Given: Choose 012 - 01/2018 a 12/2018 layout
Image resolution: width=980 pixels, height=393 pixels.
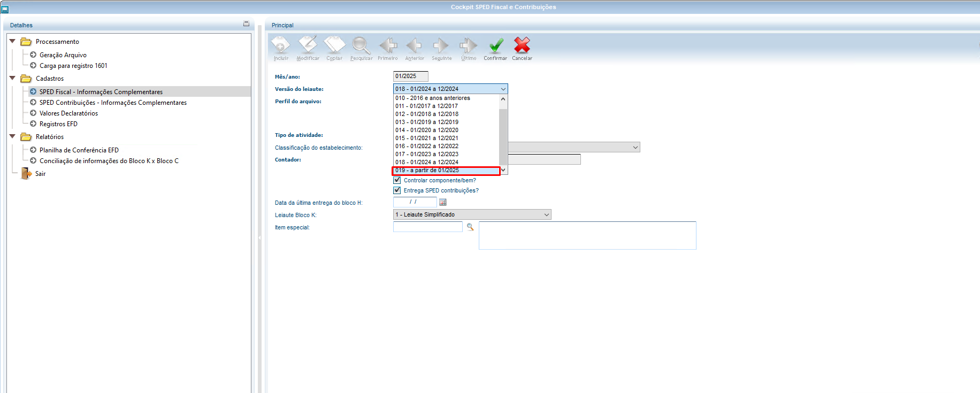Looking at the screenshot, I should pos(446,114).
